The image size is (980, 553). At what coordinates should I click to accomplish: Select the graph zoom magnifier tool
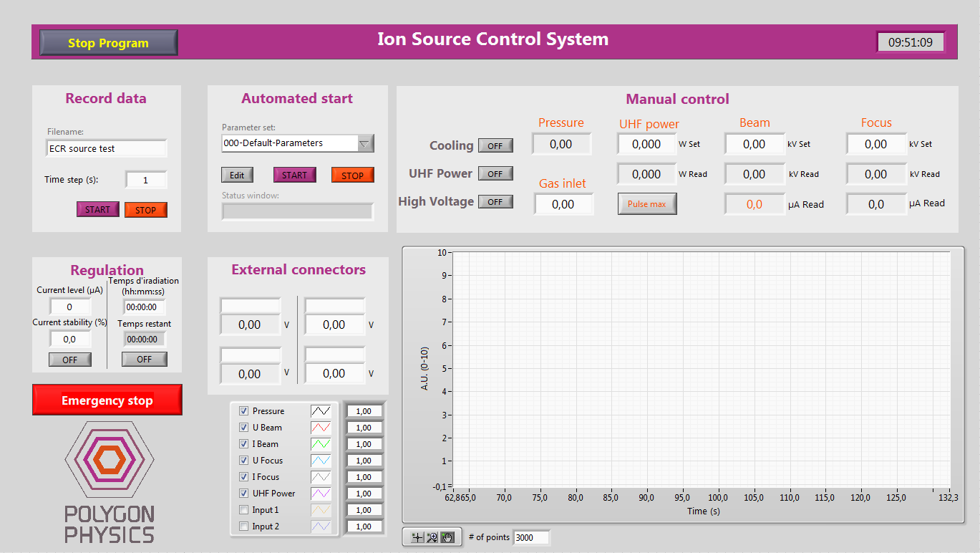432,537
